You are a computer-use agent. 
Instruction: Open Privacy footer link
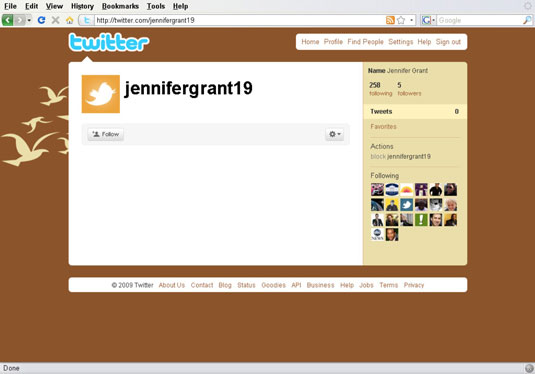(414, 285)
